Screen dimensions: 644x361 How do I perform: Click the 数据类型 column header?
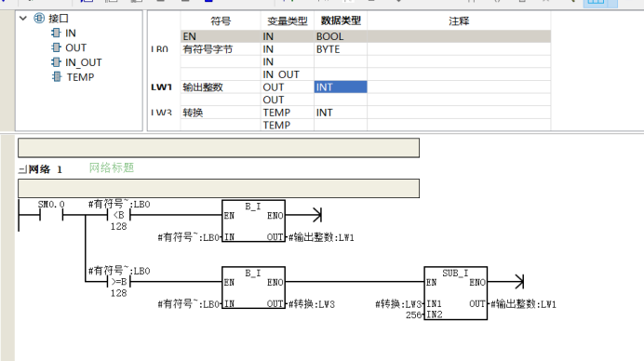coord(341,21)
